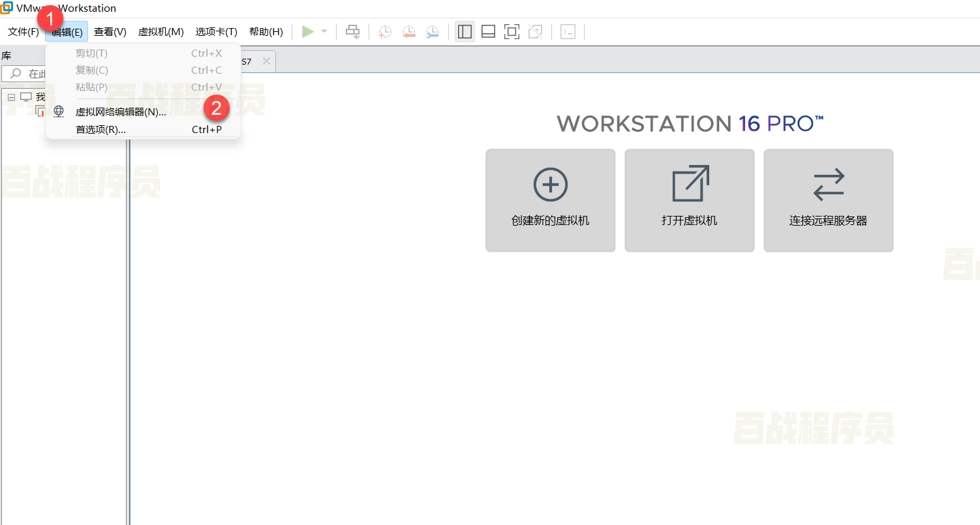The height and width of the screenshot is (525, 980).
Task: Select the computer node in library tree
Action: click(26, 97)
